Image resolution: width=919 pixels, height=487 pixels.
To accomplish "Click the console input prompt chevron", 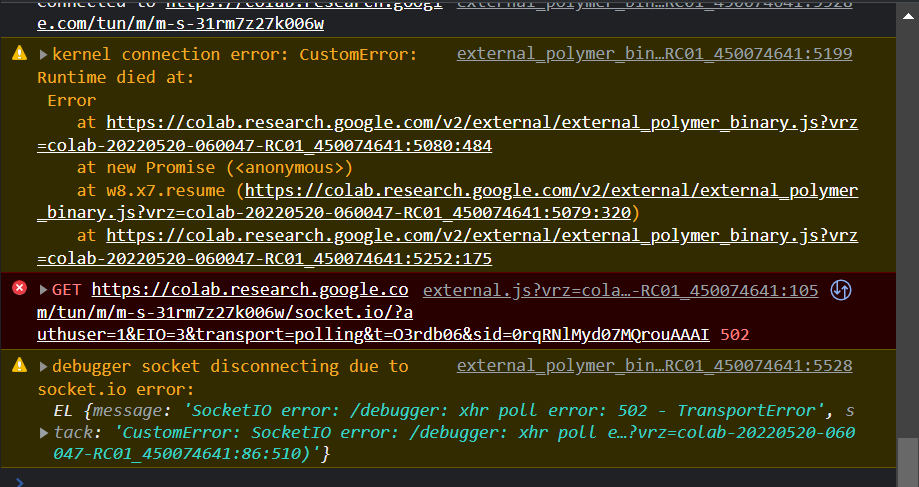I will (20, 482).
